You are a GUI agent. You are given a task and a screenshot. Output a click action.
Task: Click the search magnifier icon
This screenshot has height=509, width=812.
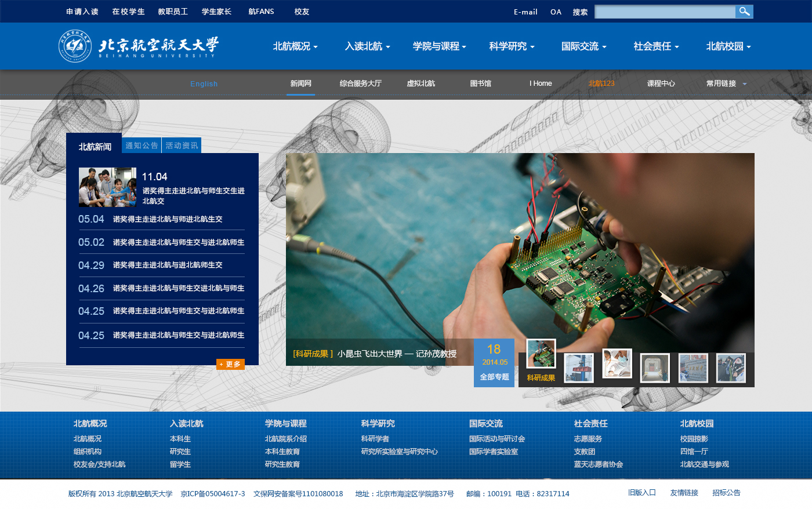pos(744,12)
